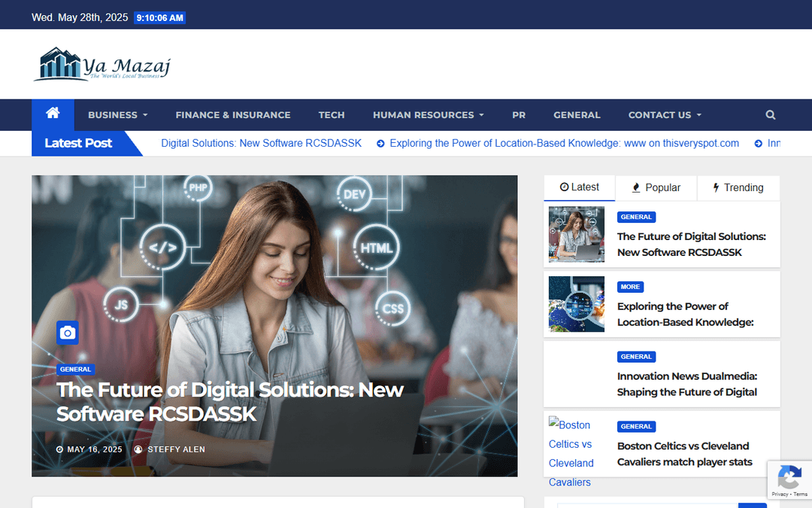
Task: Expand the Business dropdown menu
Action: pos(117,115)
